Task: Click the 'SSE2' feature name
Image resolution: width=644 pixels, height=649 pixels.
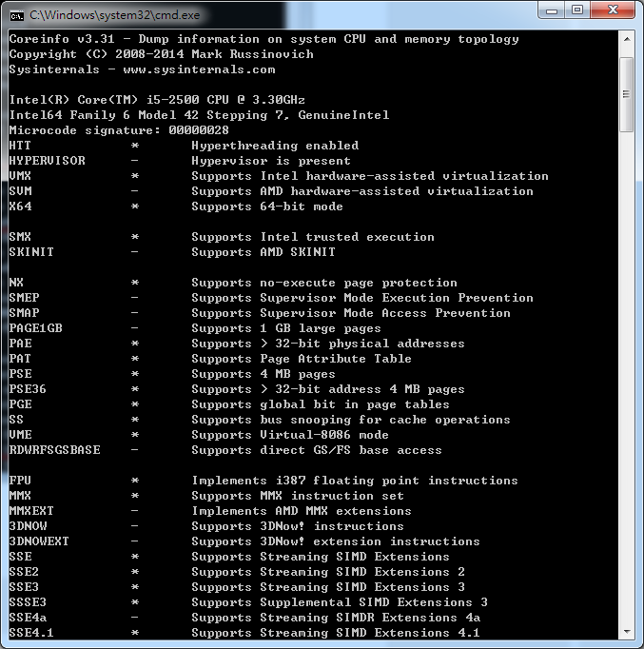Action: [24, 572]
